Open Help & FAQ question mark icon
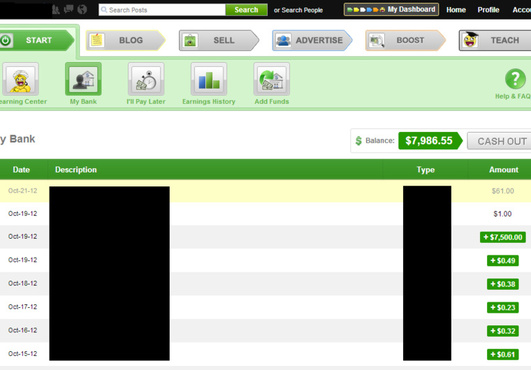531x370 pixels. [515, 79]
